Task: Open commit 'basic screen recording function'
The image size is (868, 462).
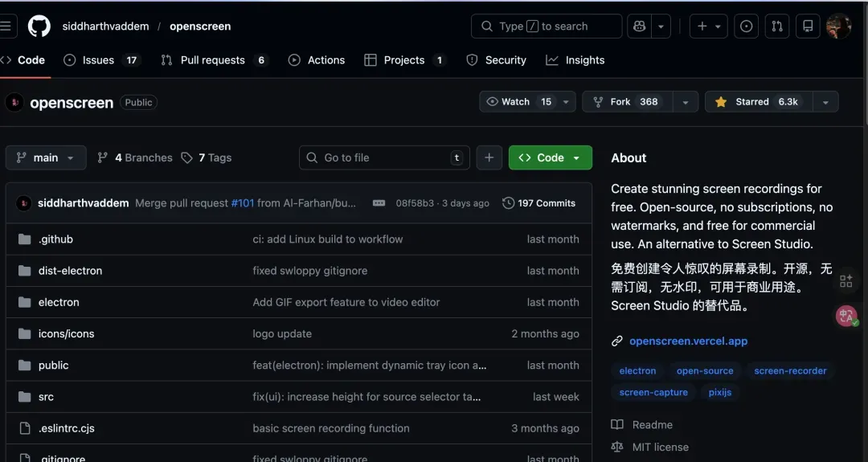Action: [x=331, y=428]
